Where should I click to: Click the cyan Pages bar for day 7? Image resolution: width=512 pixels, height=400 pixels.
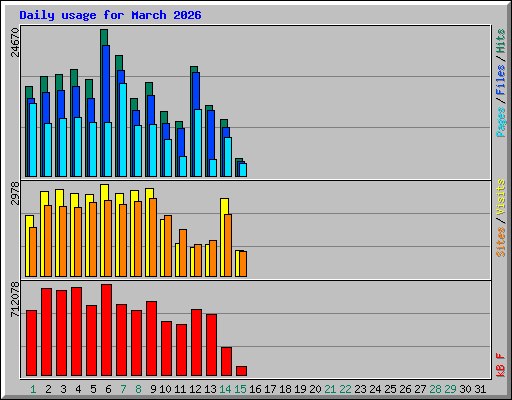pos(123,130)
